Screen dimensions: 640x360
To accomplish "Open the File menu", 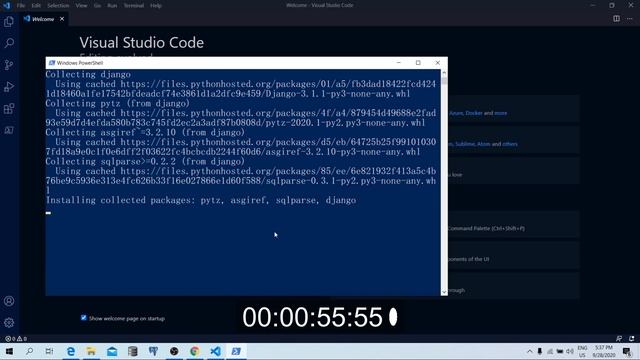I will click(x=21, y=5).
